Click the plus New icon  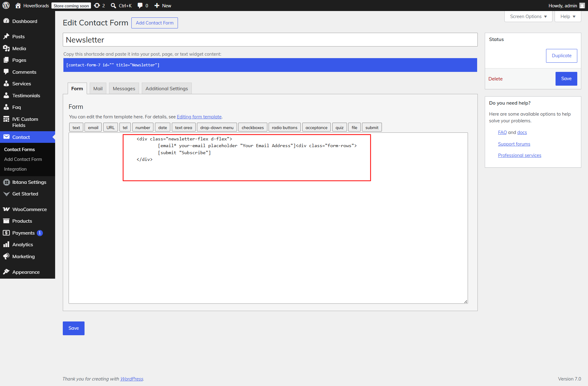pyautogui.click(x=157, y=6)
